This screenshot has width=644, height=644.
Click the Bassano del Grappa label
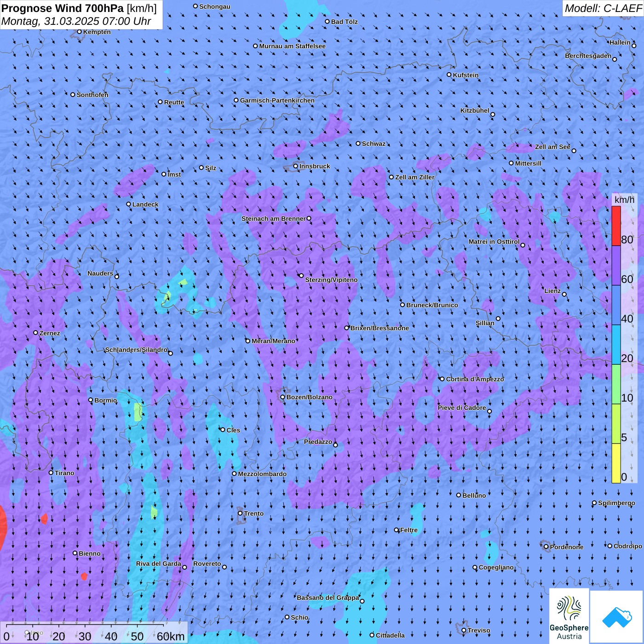[328, 598]
